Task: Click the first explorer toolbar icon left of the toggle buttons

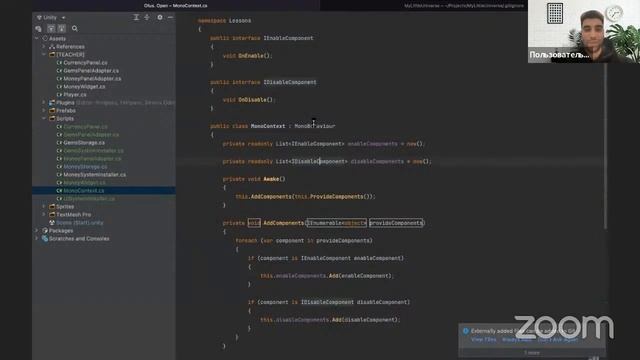Action: coord(38,29)
